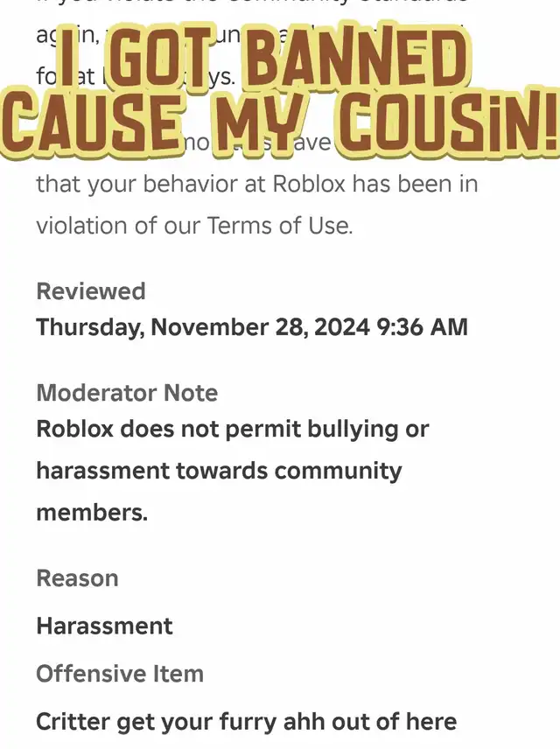Click the review date 'Thursday, November 28, 2024 9:36 AM'
Screen dimensions: 560x749
point(252,327)
